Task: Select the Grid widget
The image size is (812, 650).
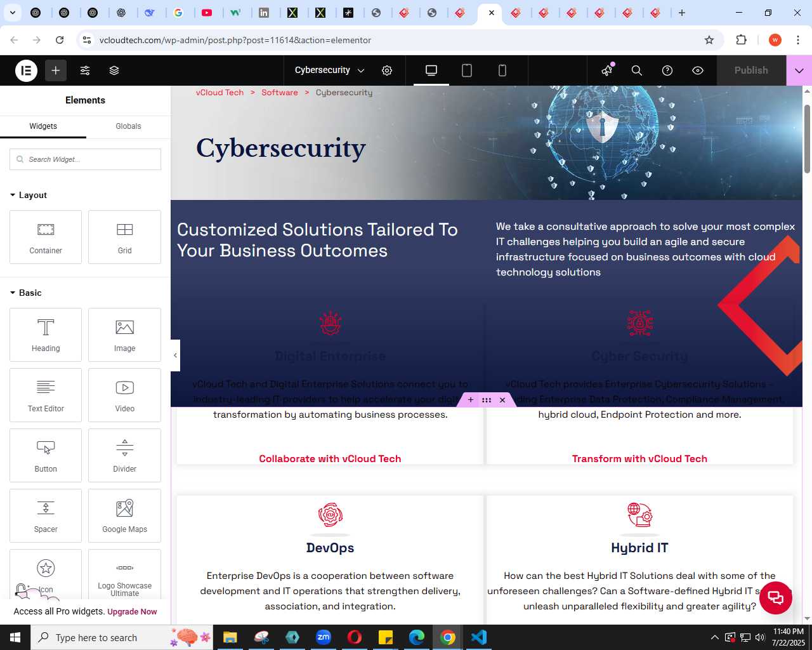Action: pyautogui.click(x=124, y=237)
